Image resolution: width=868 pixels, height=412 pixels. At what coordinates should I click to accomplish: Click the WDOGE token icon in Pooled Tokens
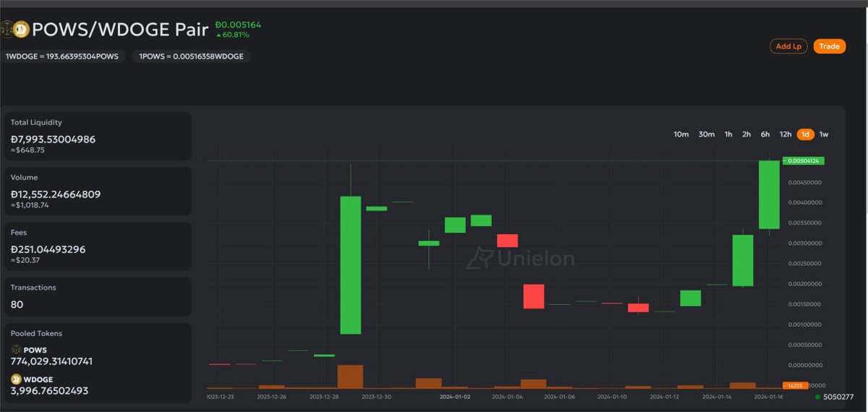pyautogui.click(x=16, y=379)
